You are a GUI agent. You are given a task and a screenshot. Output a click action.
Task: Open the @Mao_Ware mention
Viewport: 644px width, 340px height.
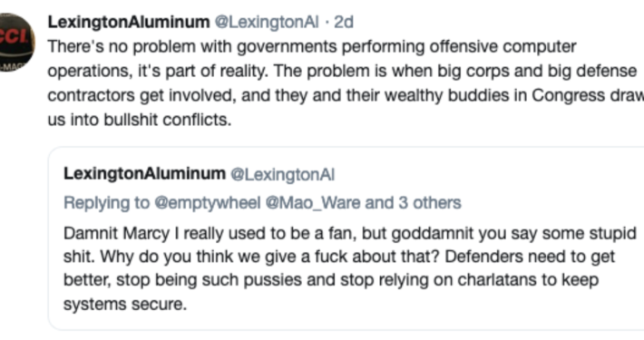pyautogui.click(x=313, y=203)
